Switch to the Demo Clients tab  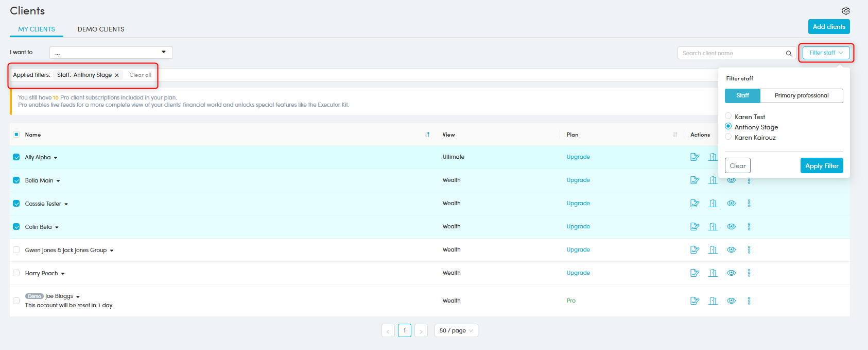tap(101, 29)
